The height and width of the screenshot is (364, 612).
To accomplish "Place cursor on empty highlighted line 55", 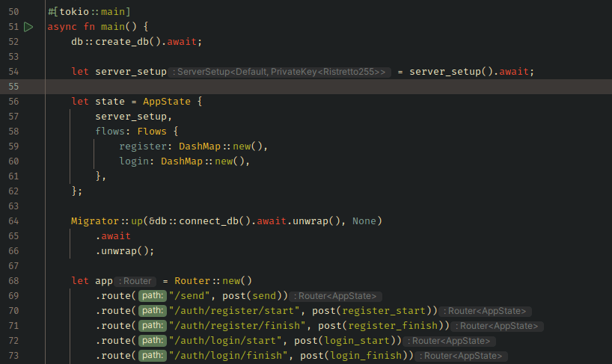I will coord(328,87).
